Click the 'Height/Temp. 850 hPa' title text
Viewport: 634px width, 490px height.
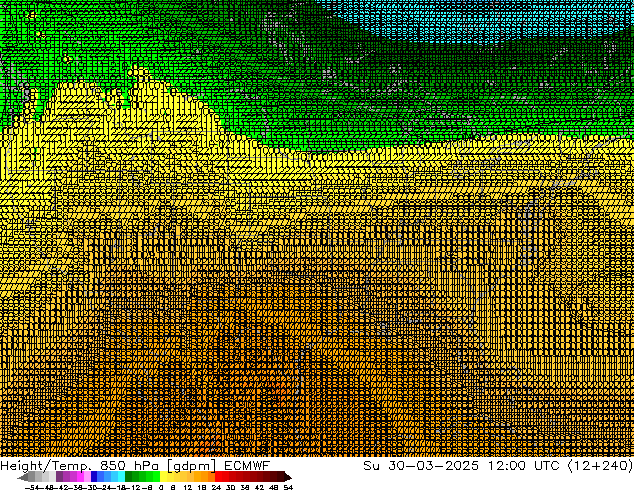(x=79, y=466)
